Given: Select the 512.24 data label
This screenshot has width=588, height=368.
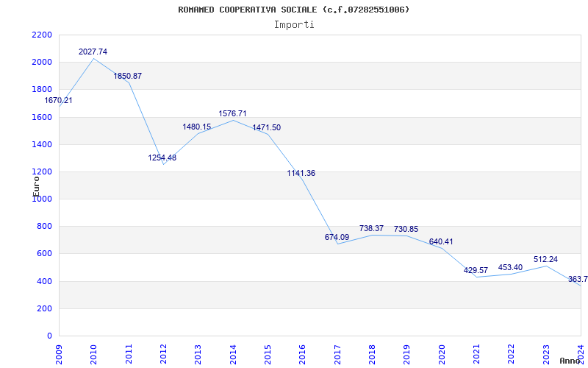Looking at the screenshot, I should [x=545, y=259].
